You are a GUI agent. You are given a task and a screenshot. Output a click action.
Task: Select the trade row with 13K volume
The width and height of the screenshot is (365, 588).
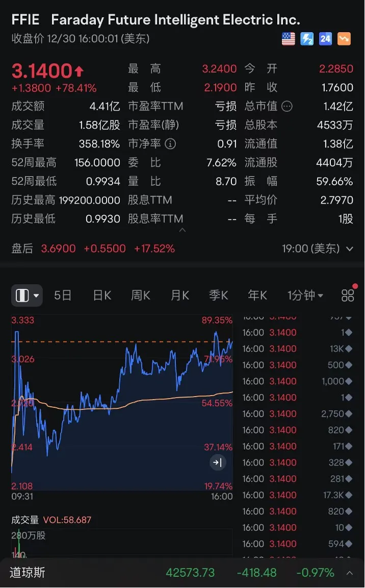coord(297,349)
